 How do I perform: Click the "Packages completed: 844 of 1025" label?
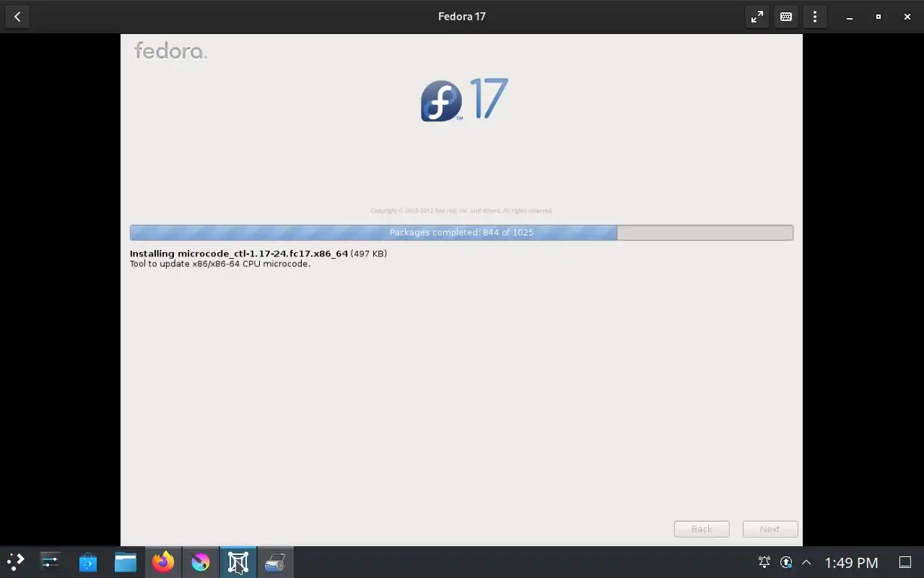(461, 233)
